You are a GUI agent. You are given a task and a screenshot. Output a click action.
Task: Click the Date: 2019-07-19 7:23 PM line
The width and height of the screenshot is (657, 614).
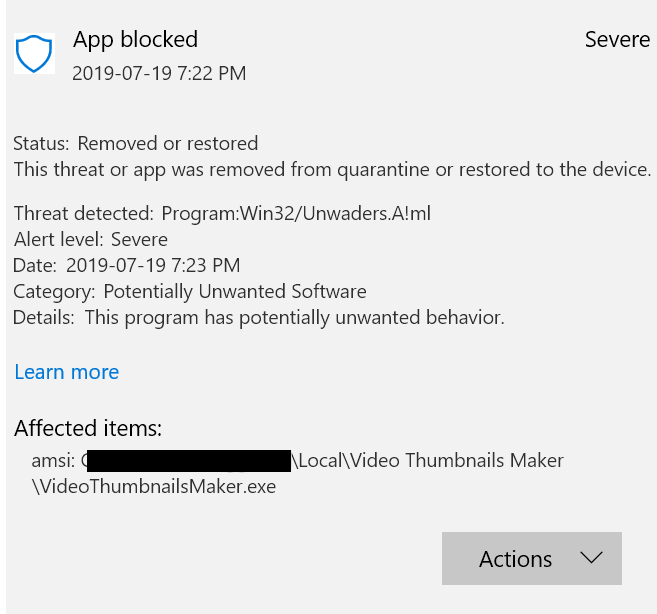click(127, 265)
